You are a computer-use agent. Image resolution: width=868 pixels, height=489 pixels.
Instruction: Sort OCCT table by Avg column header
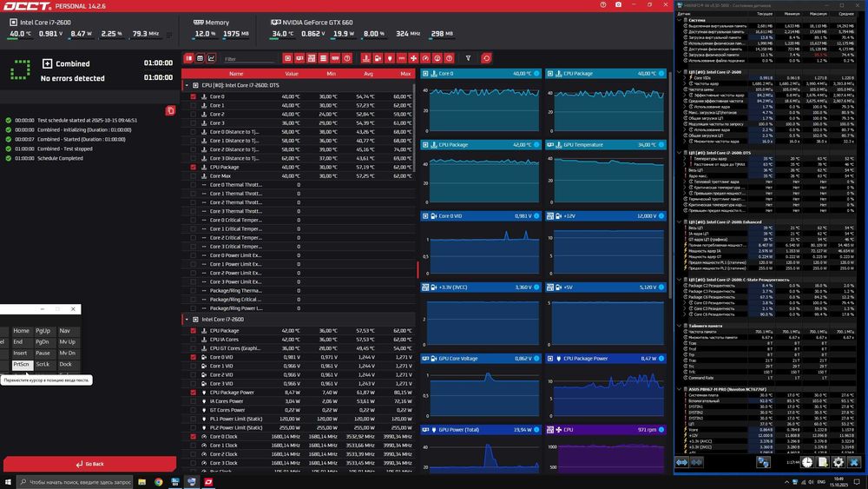pos(369,74)
